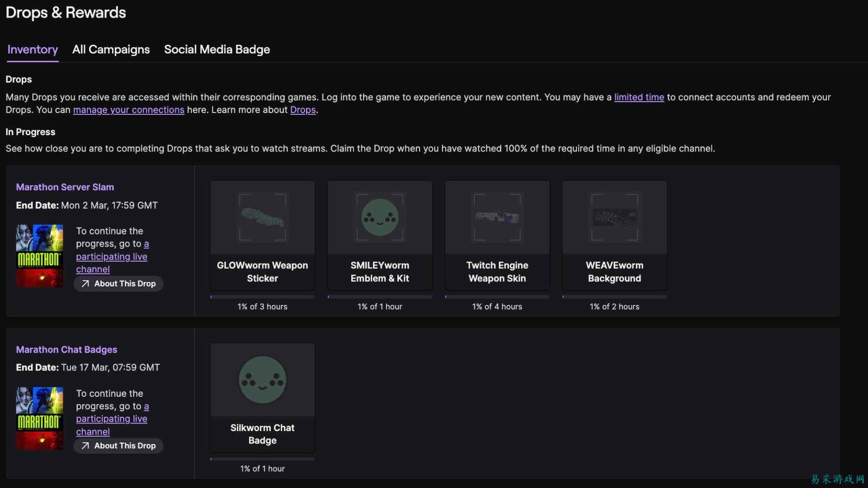Click the external-link arrow inside About This Drop

(x=85, y=283)
